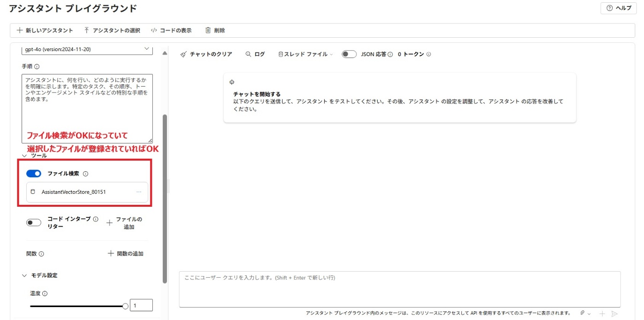The image size is (644, 320).
Task: Click the info icon beside 関数
Action: 41,254
